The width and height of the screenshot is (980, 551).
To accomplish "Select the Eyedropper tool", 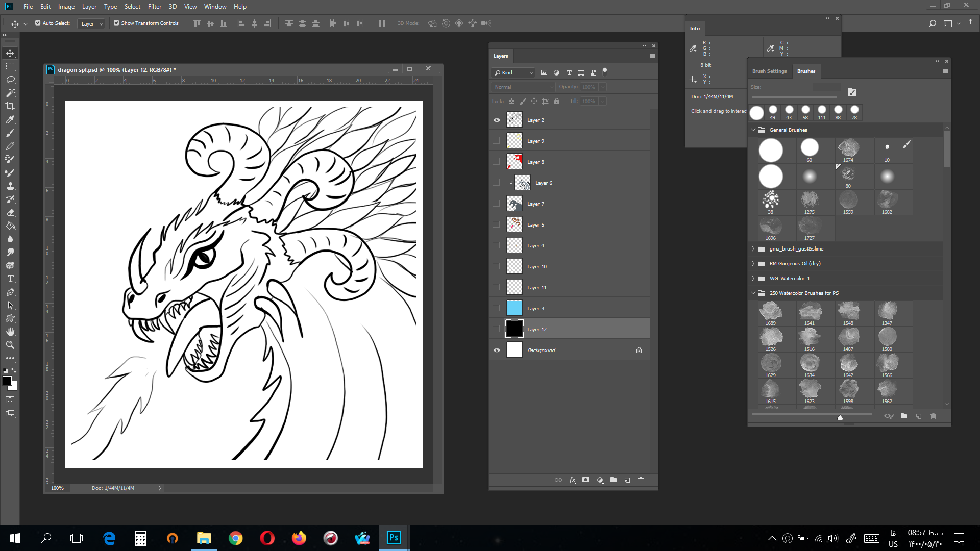I will 10,119.
